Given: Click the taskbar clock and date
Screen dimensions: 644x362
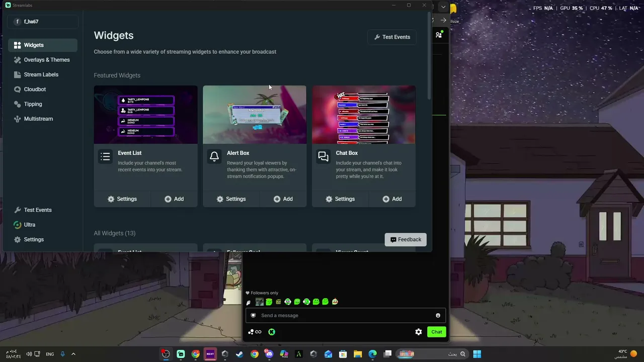Looking at the screenshot, I should [13, 354].
